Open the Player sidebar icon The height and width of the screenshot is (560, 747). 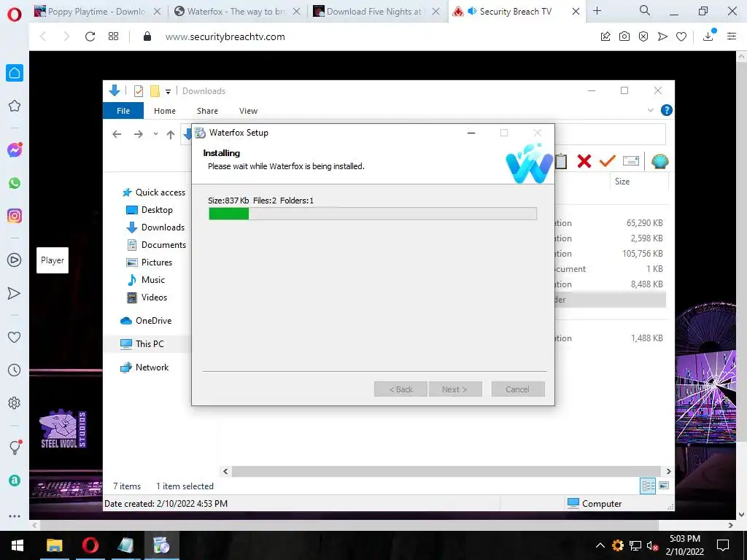pos(15,260)
